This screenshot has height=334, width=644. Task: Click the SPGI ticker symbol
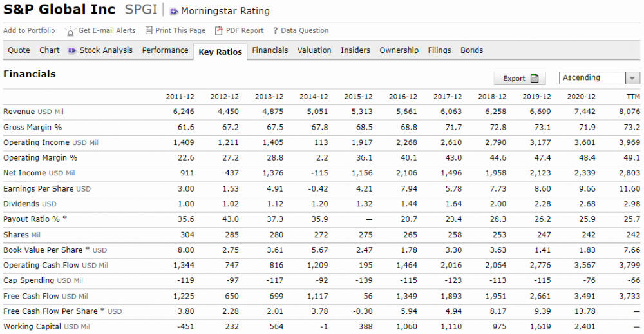[141, 10]
